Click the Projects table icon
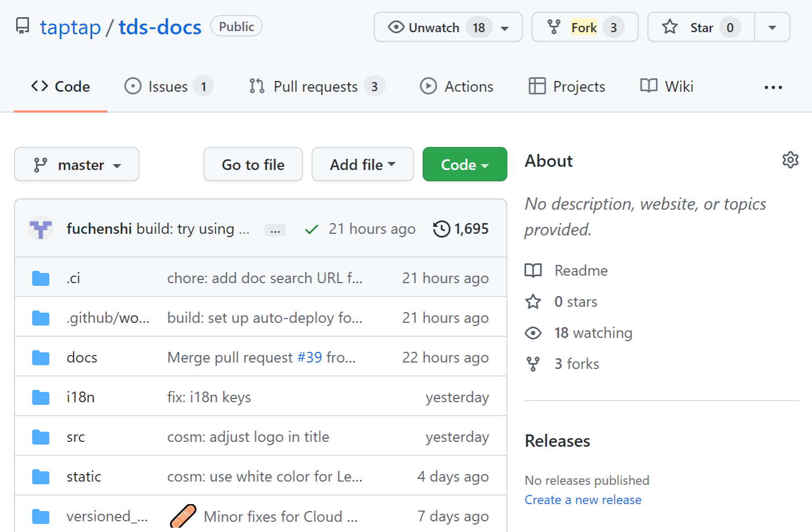The image size is (812, 532). [537, 86]
